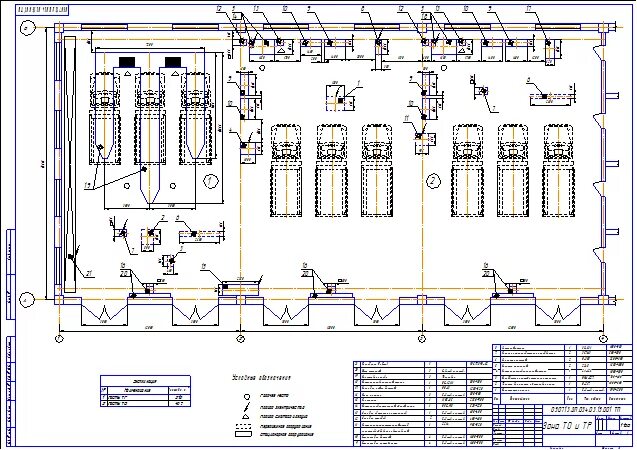This screenshot has width=637, height=450.
Task: Click the 'Условные обозначения' legend heading
Action: click(261, 377)
